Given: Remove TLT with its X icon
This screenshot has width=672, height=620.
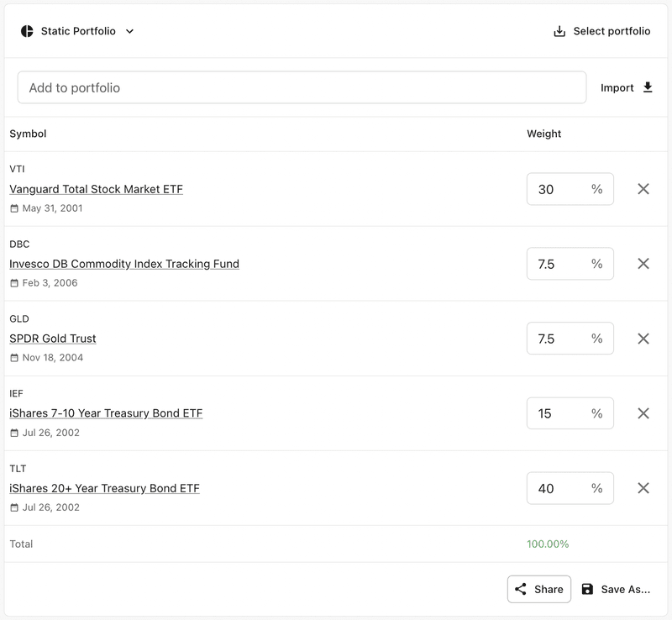Looking at the screenshot, I should coord(643,488).
